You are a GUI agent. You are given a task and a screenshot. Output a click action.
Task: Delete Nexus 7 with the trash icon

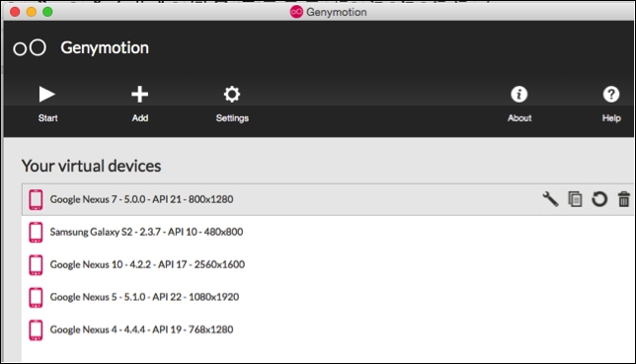624,199
